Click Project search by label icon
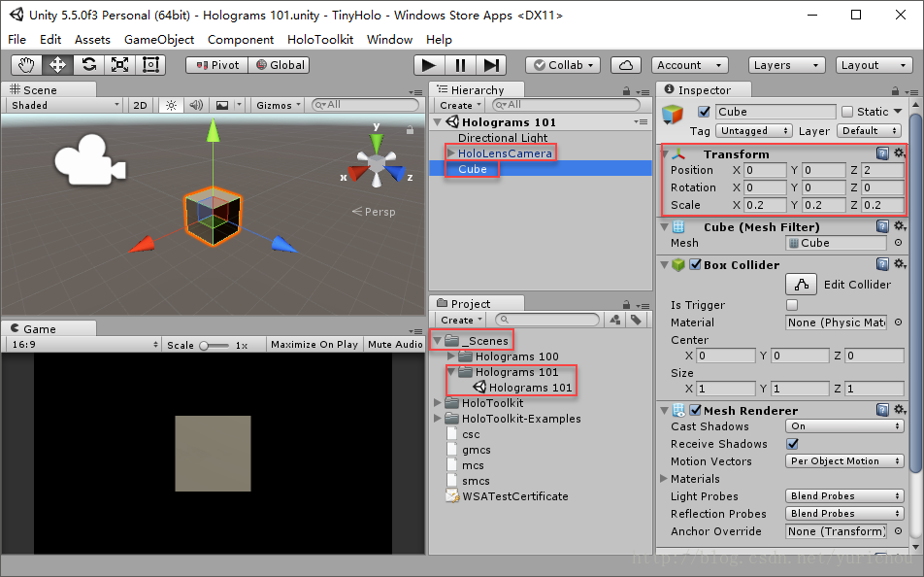Screen dimensions: 924x577 click(636, 320)
